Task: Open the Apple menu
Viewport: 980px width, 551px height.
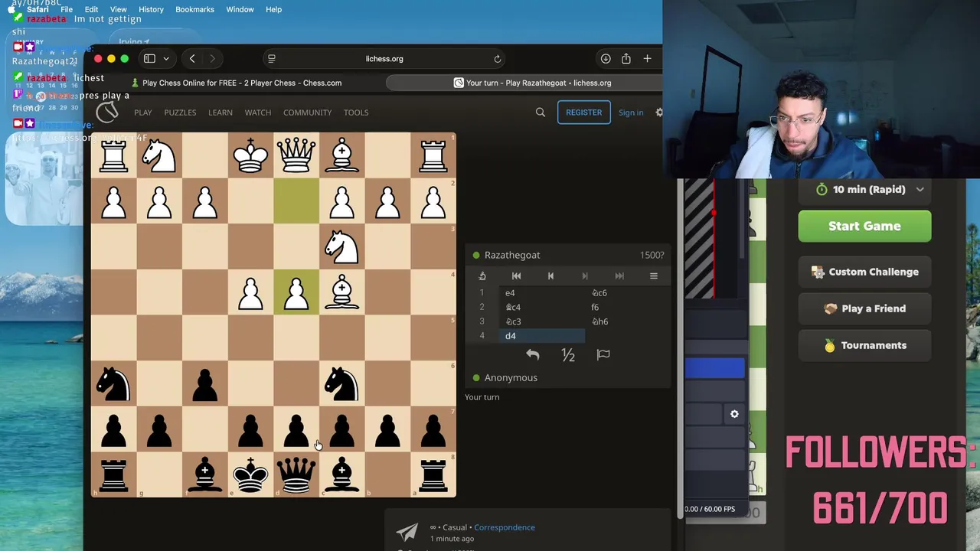Action: [11, 9]
